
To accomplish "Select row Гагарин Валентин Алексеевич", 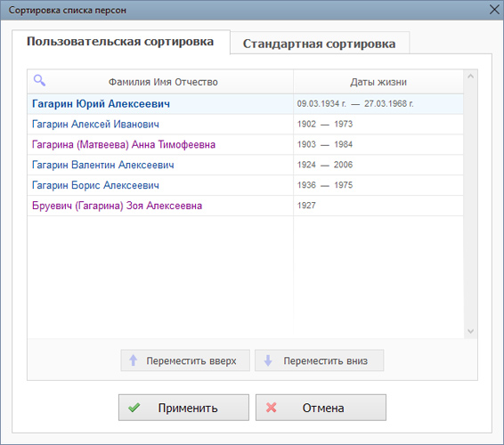I will tap(245, 165).
